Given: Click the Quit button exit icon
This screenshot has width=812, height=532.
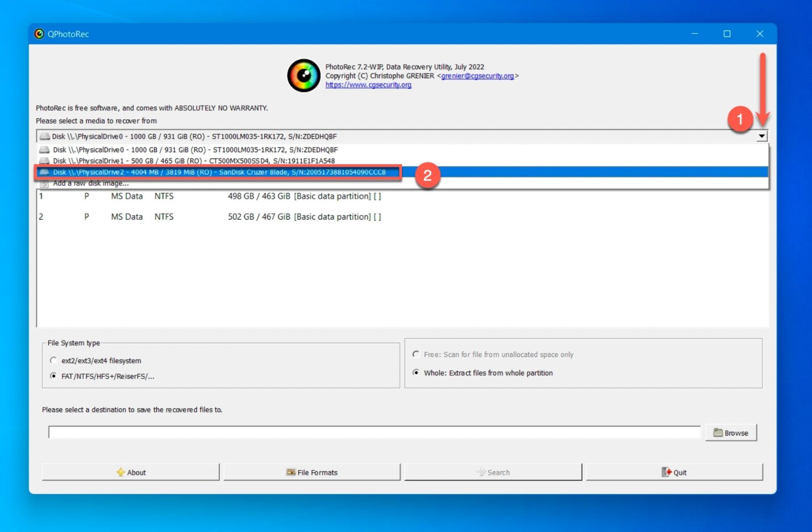Looking at the screenshot, I should tap(666, 472).
